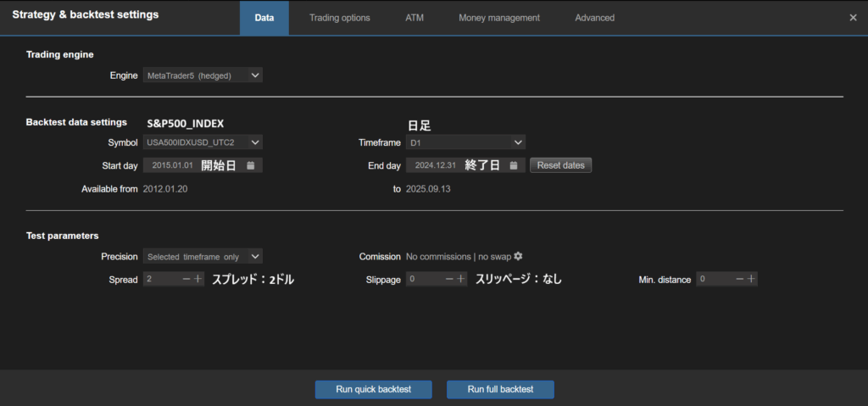Viewport: 868px width, 406px height.
Task: Click the Spread value input field
Action: coord(161,279)
